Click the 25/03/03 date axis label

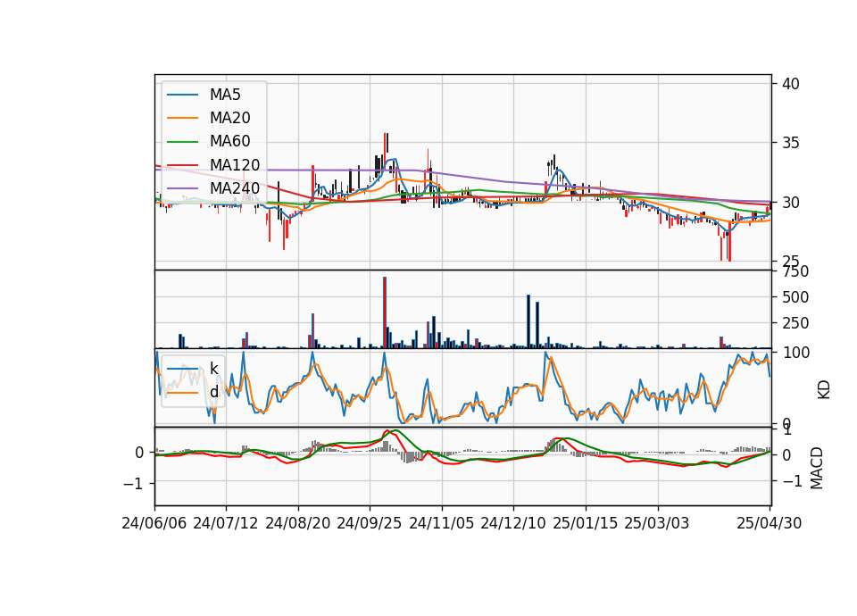657,523
